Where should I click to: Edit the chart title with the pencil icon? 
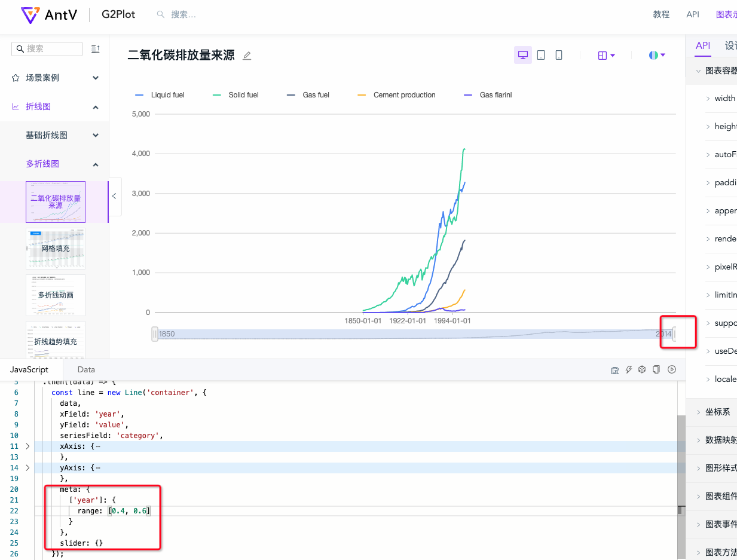[x=246, y=55]
